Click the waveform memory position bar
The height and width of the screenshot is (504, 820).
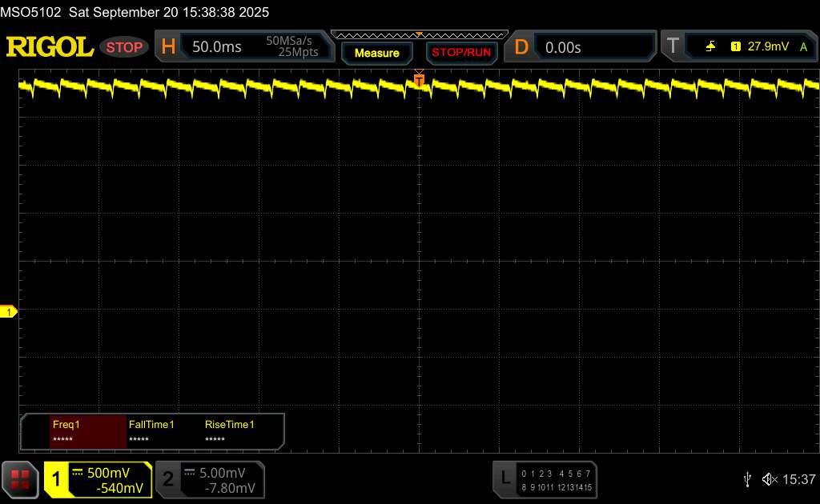click(x=419, y=34)
